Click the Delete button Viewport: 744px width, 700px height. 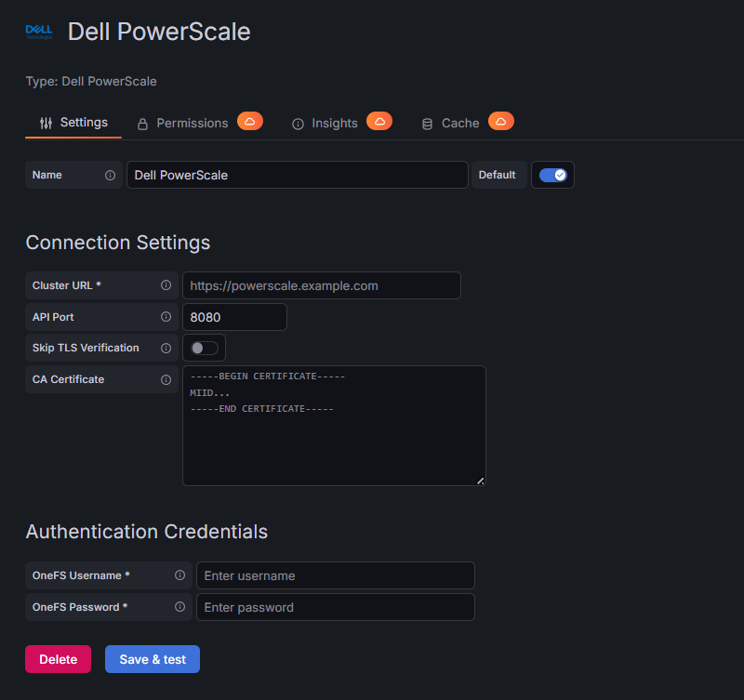tap(58, 659)
